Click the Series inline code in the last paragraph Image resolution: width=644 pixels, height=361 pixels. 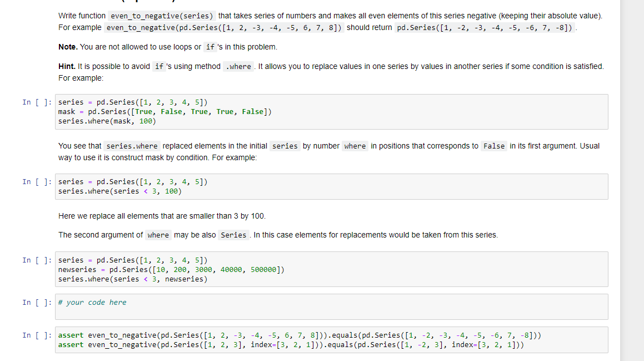click(x=233, y=235)
